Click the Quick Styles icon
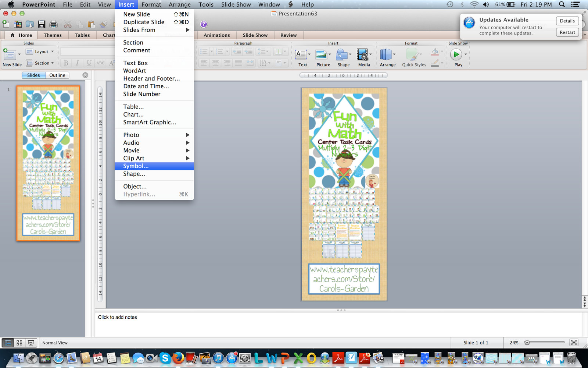Viewport: 588px width, 368px height. pyautogui.click(x=412, y=54)
